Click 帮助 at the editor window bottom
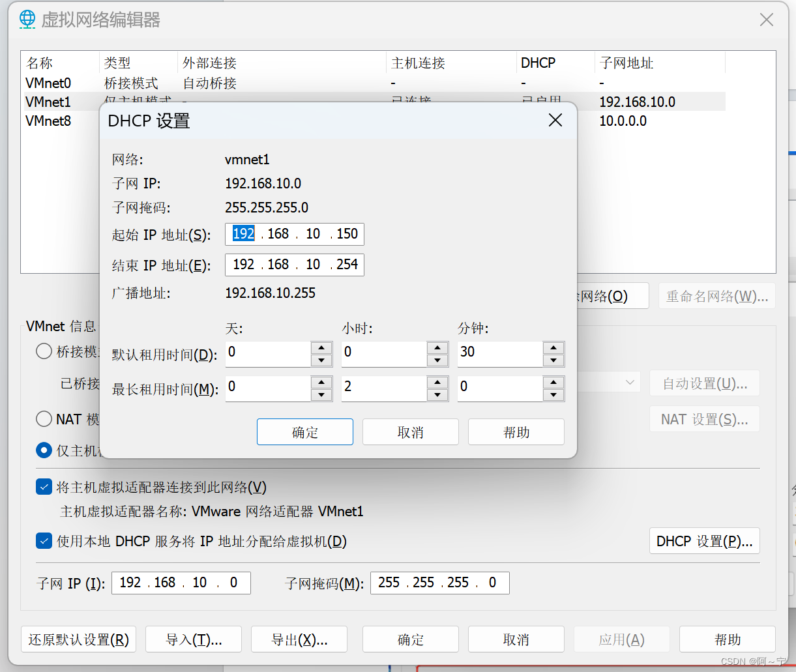Viewport: 796px width, 672px height. pyautogui.click(x=728, y=639)
